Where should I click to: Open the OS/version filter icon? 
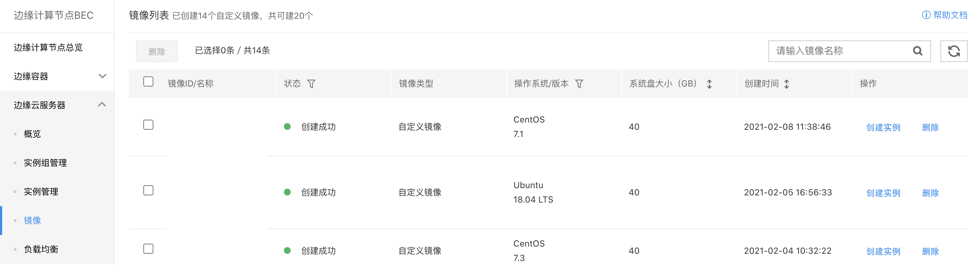[579, 84]
